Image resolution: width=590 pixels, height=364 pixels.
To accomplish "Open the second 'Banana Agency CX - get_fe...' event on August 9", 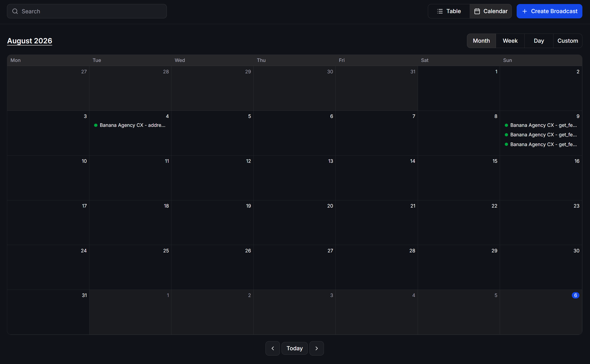I will pos(541,135).
